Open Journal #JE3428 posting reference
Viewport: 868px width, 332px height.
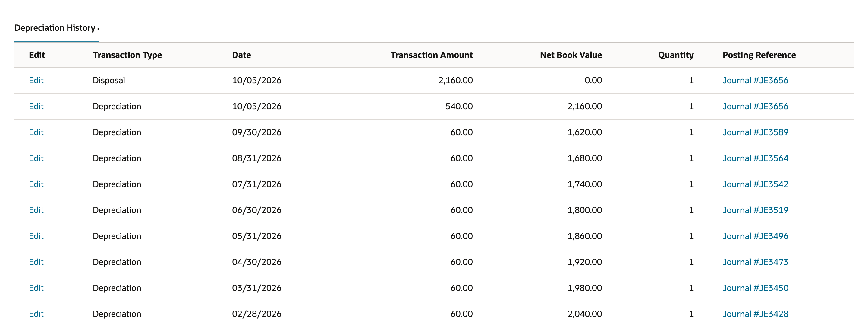(x=755, y=314)
